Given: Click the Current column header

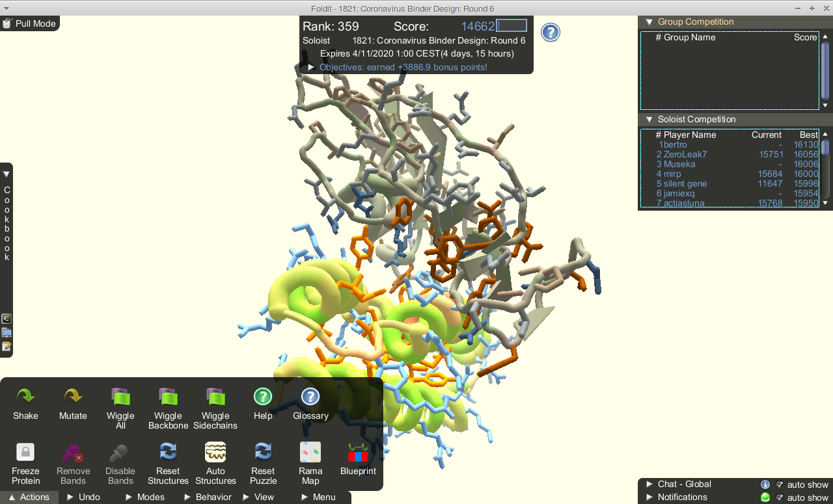Looking at the screenshot, I should point(767,135).
